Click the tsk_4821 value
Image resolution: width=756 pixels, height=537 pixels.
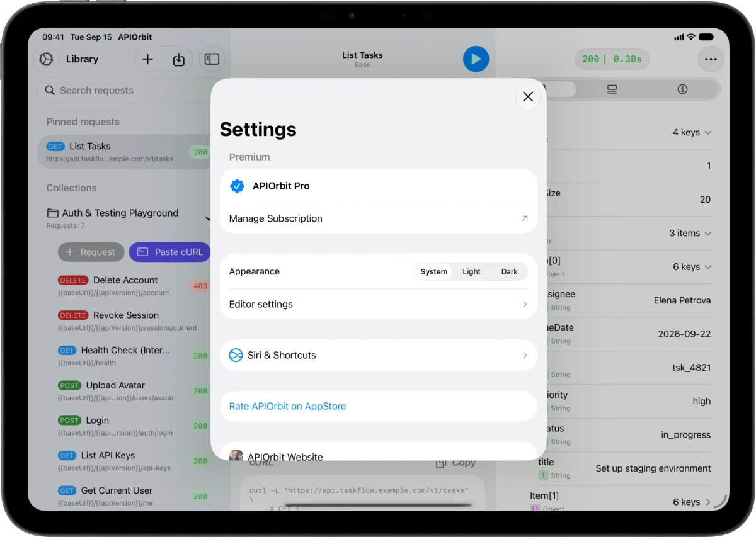pyautogui.click(x=691, y=368)
